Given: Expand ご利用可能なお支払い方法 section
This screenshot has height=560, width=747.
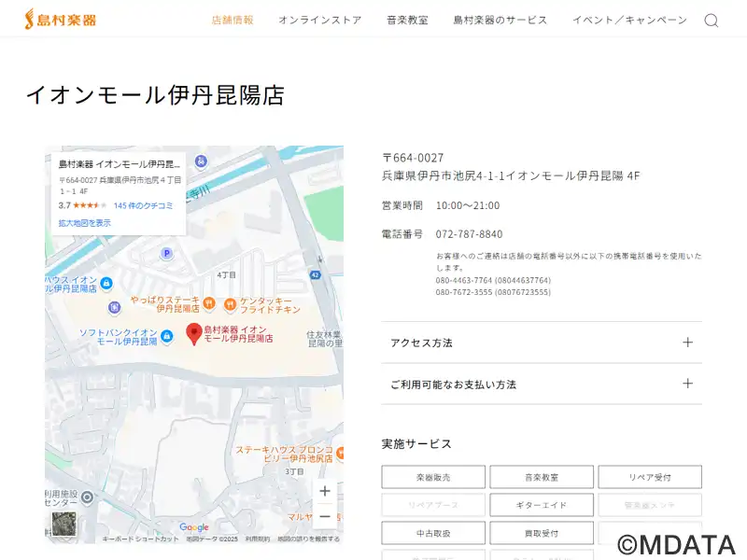Looking at the screenshot, I should click(542, 384).
